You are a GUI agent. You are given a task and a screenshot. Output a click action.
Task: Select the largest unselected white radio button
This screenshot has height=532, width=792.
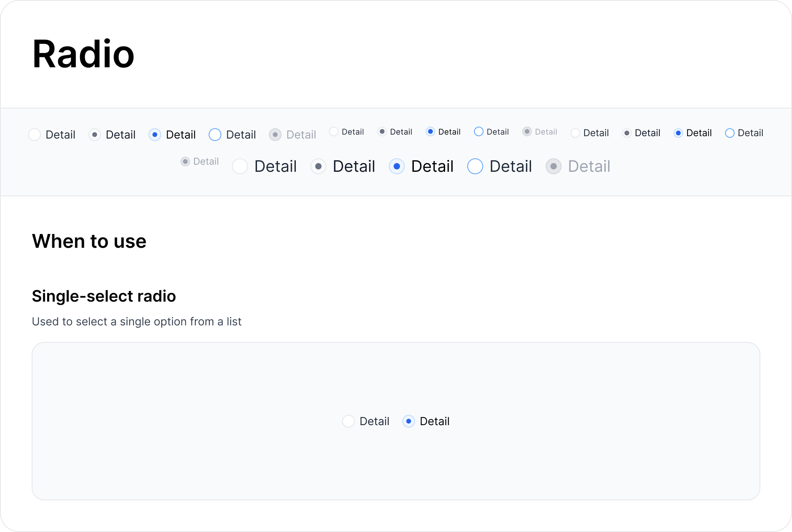pos(240,166)
